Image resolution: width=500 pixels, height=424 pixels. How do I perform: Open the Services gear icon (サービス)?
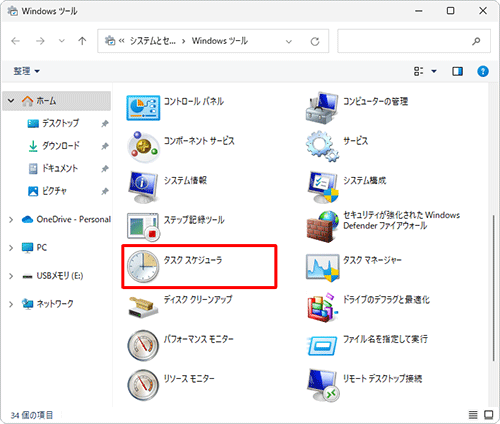(x=322, y=147)
